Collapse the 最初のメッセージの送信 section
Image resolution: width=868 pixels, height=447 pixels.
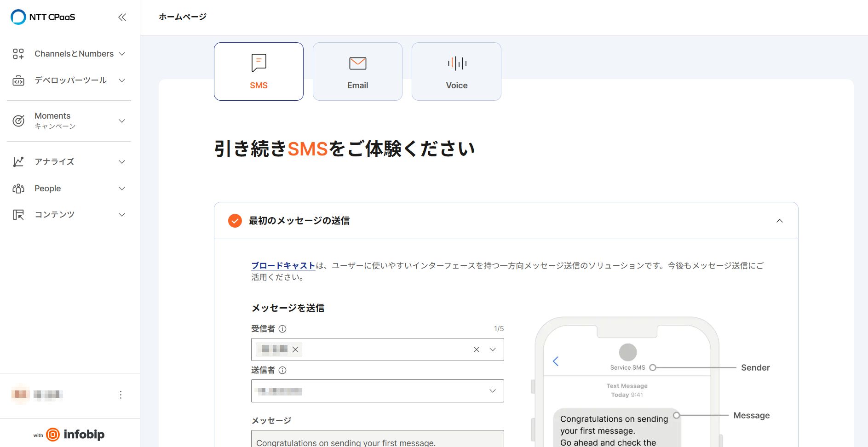[780, 221]
